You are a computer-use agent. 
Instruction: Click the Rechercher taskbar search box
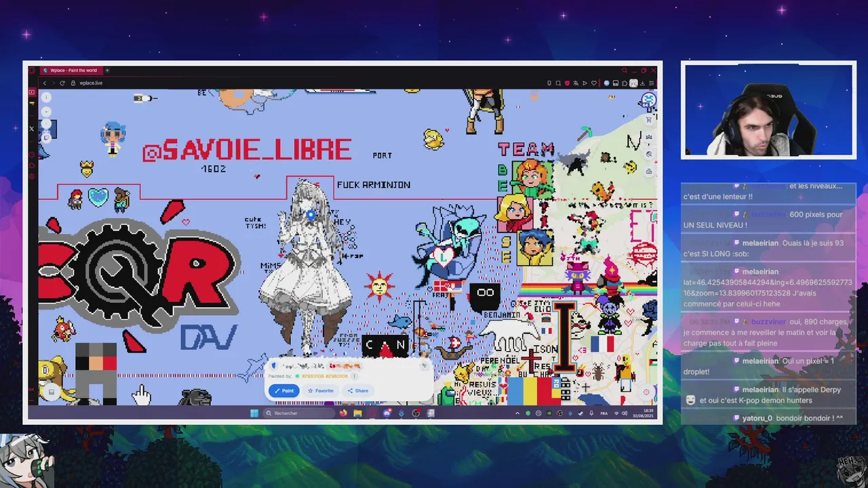pos(299,413)
